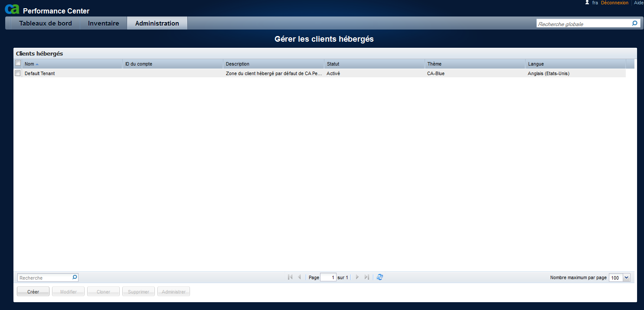
Task: Click the user profile icon next to fra
Action: (587, 3)
